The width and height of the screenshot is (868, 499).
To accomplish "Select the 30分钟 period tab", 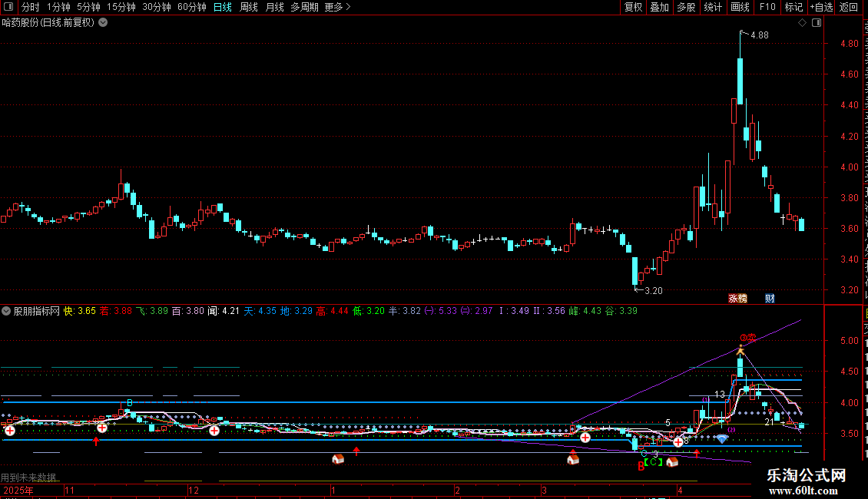I will tap(157, 7).
